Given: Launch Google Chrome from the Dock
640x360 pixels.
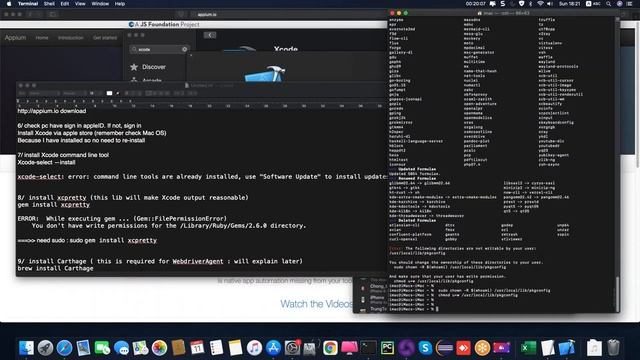Looking at the screenshot, I should coord(330,348).
